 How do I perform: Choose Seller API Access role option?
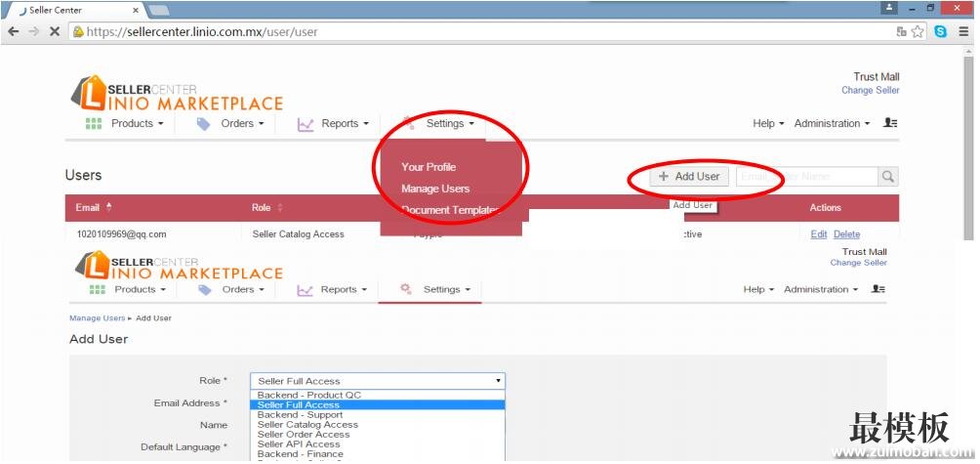[x=378, y=444]
